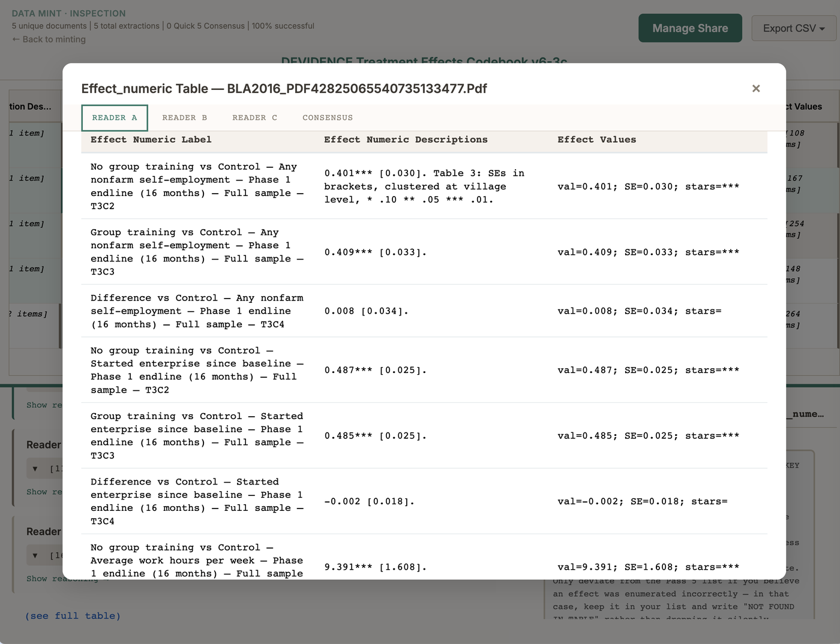Screen dimensions: 840x644
Task: Select the val=0.409; SE=0.033 value cell
Action: [x=648, y=252]
